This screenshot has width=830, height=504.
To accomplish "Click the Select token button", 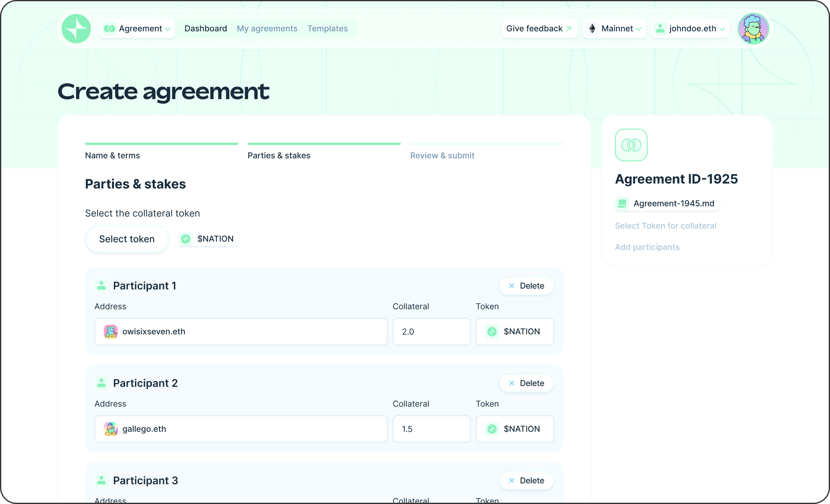I will click(x=127, y=239).
